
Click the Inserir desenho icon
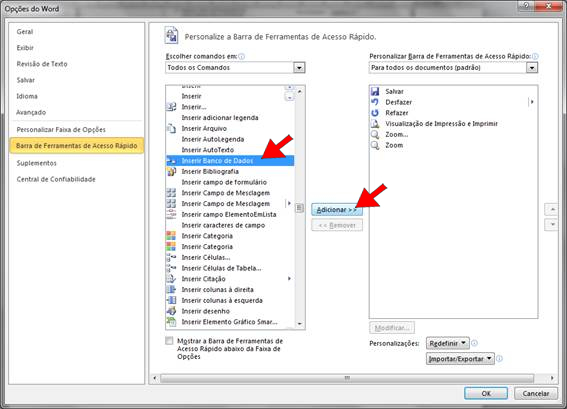coord(171,311)
